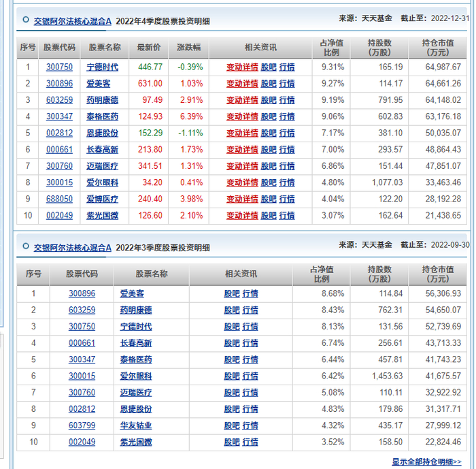Screen dimensions: 476x469
Task: Show all holdings via 显示全部持仓明细
Action: [426, 462]
